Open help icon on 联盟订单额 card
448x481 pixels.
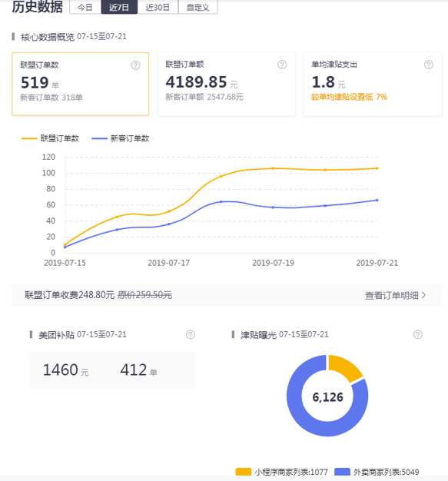click(x=282, y=65)
